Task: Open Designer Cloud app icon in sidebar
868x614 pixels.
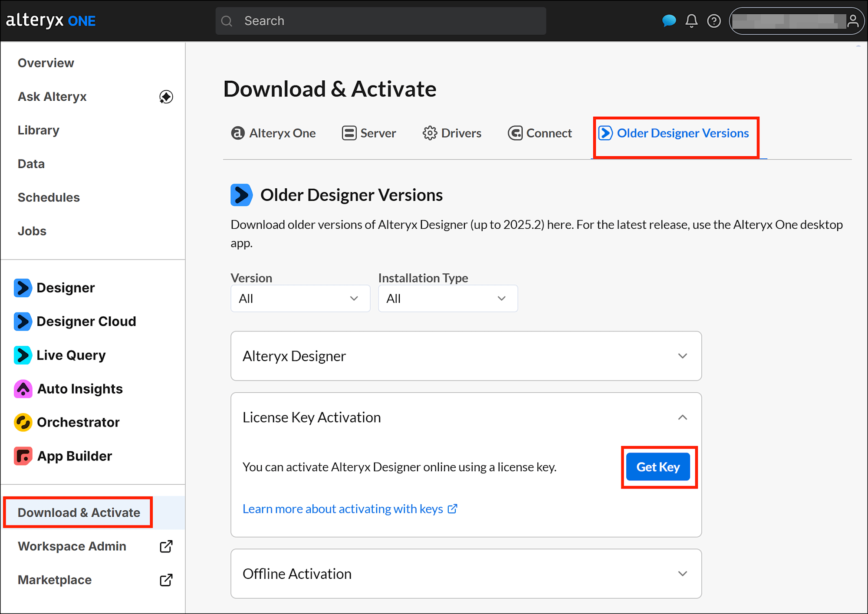Action: [x=23, y=322]
